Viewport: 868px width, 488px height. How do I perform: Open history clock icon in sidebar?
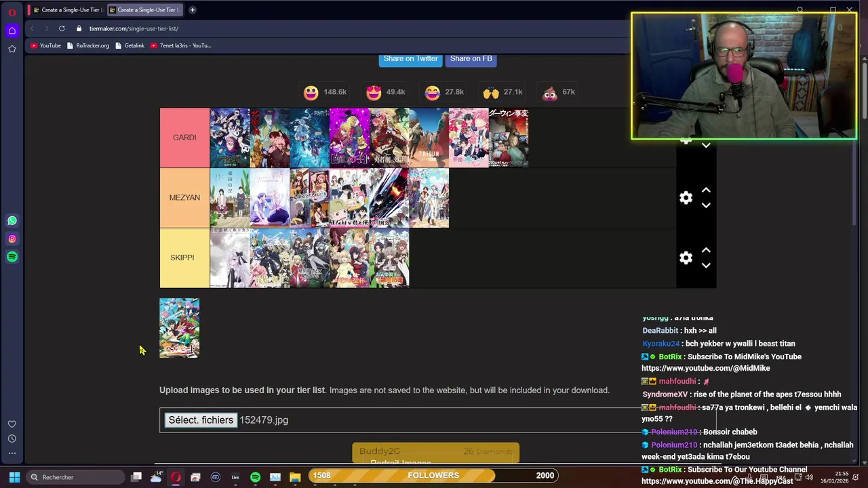click(x=12, y=439)
